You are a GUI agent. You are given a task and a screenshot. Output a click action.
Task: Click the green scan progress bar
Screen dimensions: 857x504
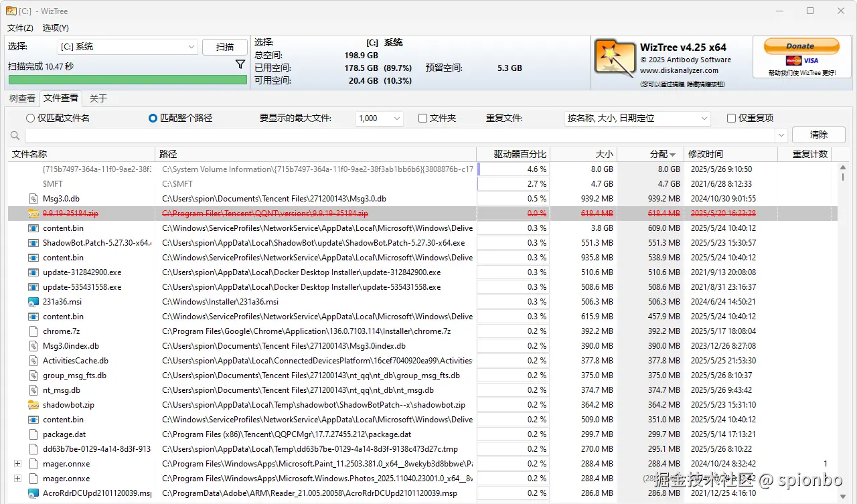coord(127,80)
